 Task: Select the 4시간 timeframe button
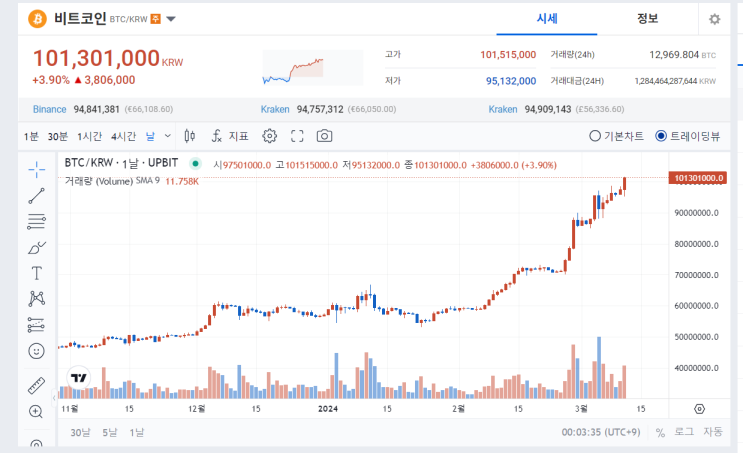123,136
